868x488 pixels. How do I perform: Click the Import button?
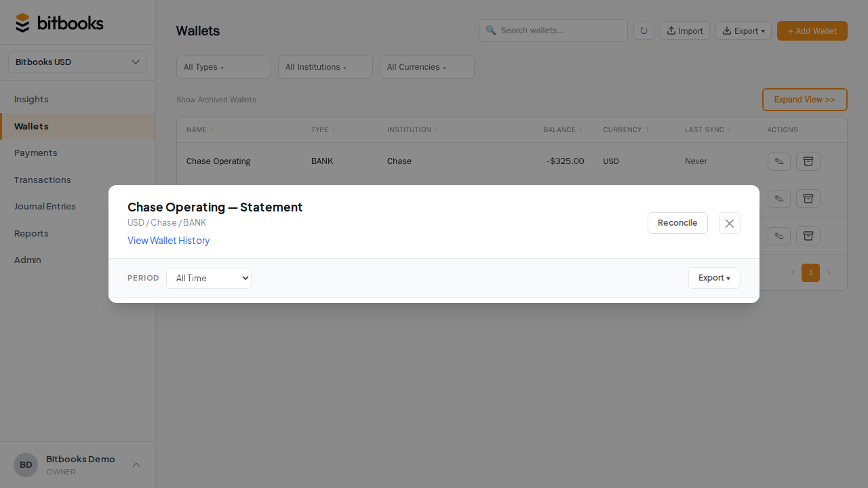pyautogui.click(x=685, y=30)
